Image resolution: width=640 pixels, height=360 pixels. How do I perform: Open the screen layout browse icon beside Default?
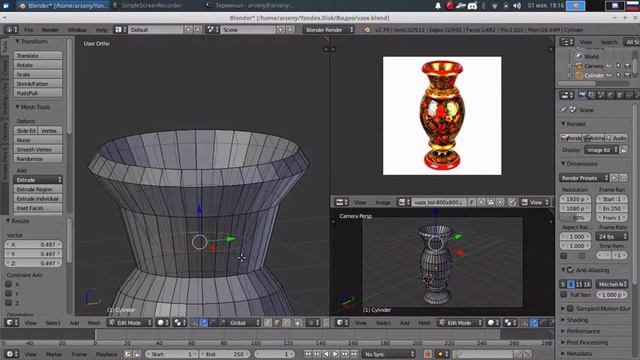point(120,29)
